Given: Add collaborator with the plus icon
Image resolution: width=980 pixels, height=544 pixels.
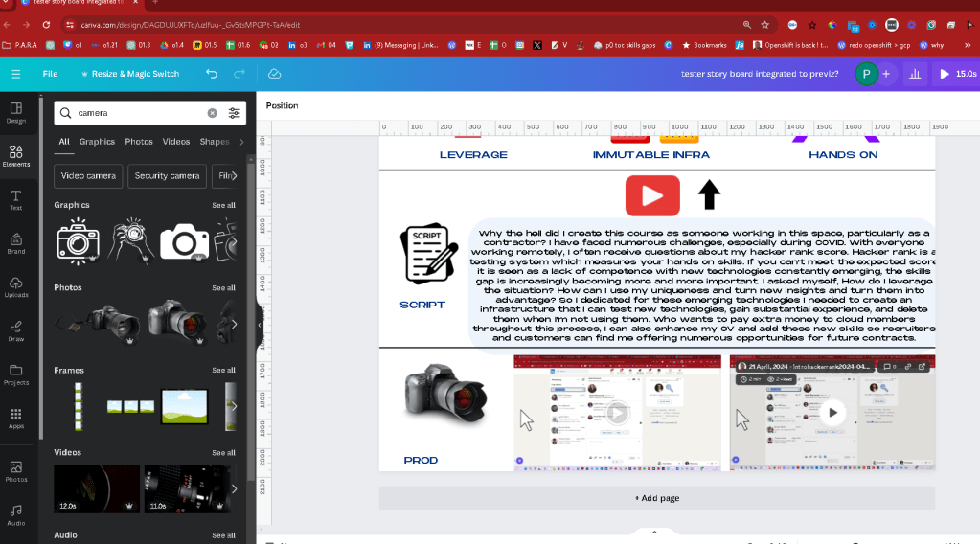Looking at the screenshot, I should 886,74.
